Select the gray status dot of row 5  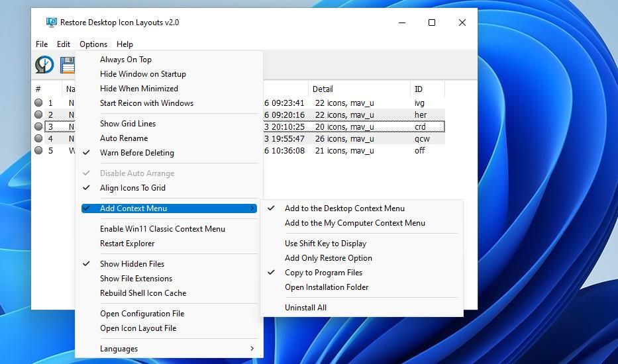coord(38,151)
